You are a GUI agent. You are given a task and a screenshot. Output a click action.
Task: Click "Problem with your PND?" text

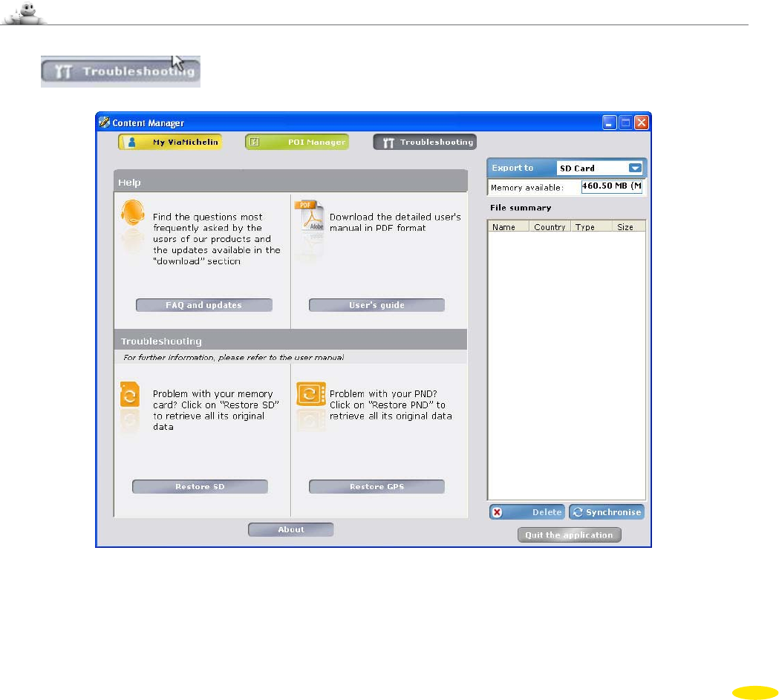click(391, 405)
